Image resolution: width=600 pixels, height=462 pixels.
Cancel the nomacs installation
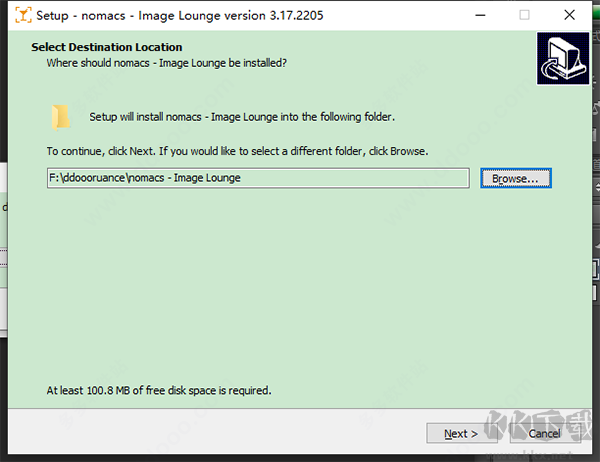pyautogui.click(x=545, y=434)
